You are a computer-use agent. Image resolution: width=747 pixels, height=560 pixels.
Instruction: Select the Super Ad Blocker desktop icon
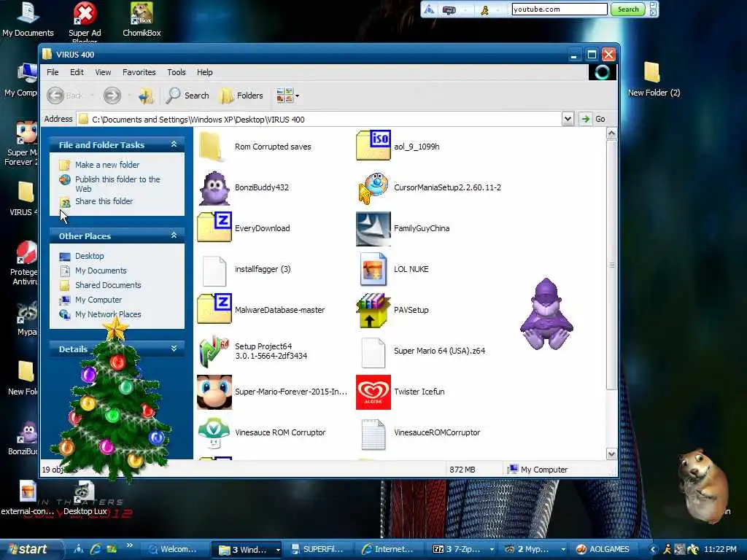(x=85, y=21)
